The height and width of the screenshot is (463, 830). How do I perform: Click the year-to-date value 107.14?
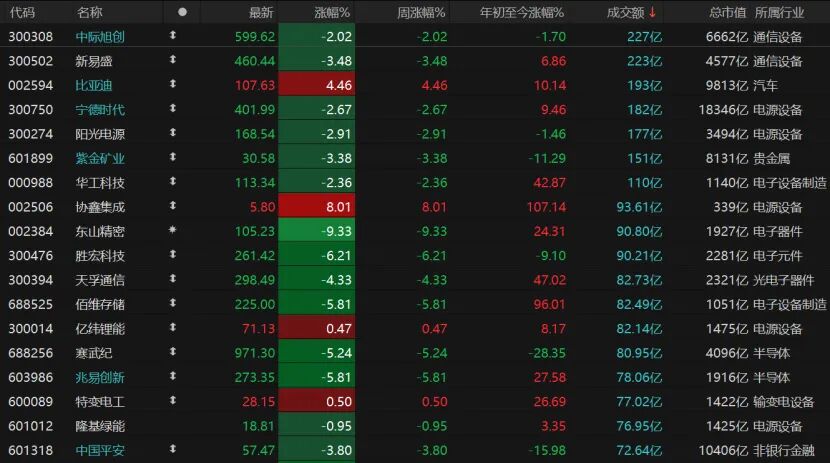coord(546,207)
